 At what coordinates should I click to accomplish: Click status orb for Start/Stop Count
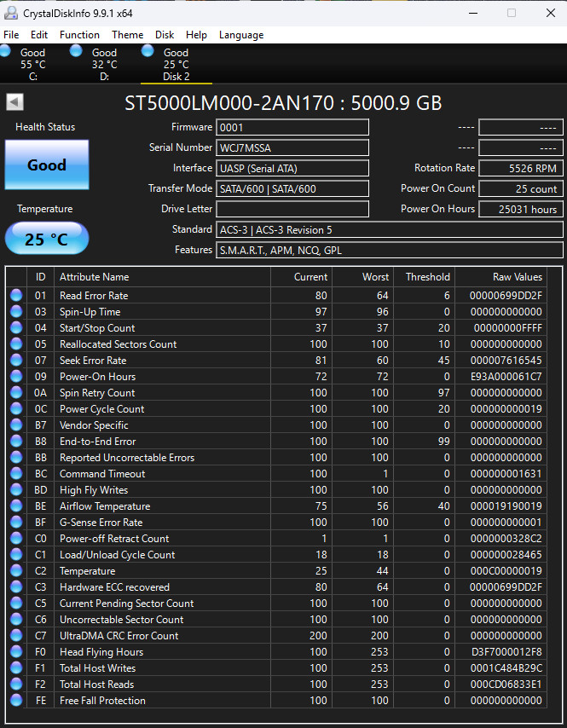(16, 328)
